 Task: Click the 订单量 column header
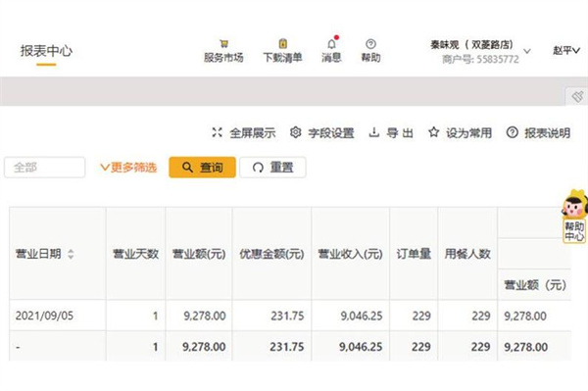pos(414,254)
